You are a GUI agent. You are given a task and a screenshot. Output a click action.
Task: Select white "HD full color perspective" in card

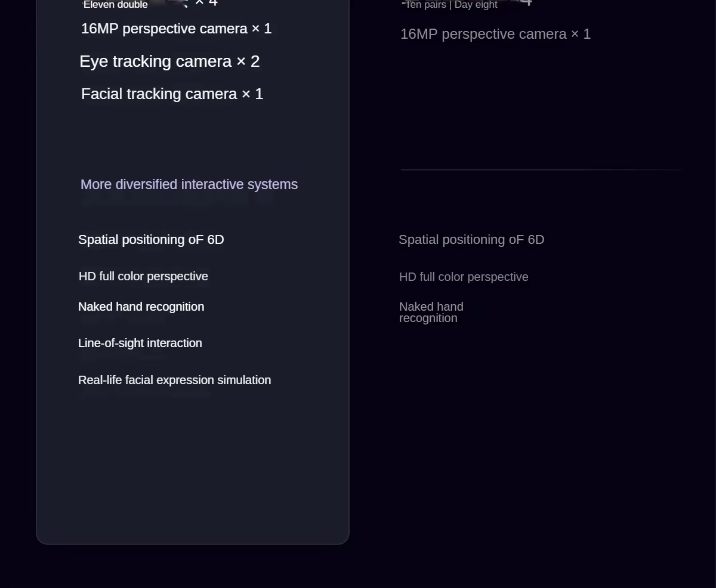(x=143, y=276)
